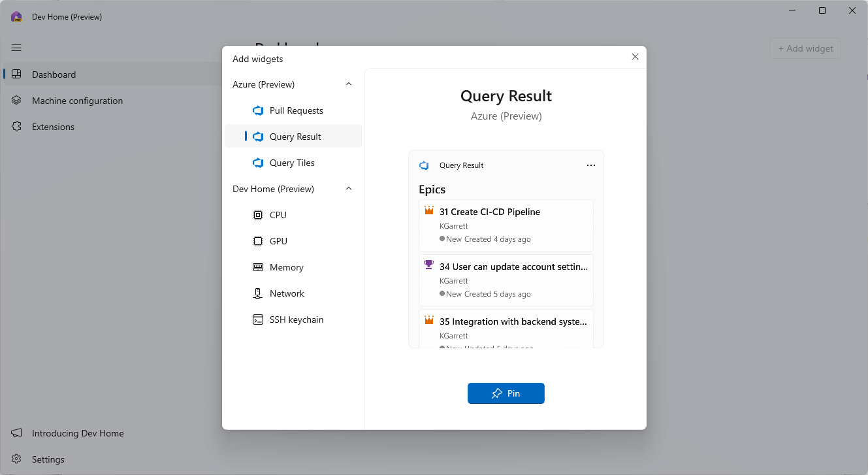Click the Epics heading in preview

point(432,189)
